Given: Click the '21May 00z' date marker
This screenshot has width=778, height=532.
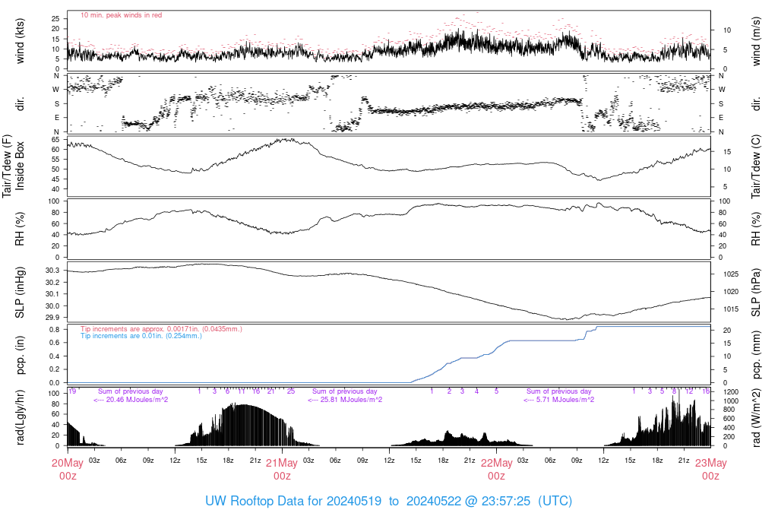Looking at the screenshot, I should [x=282, y=470].
